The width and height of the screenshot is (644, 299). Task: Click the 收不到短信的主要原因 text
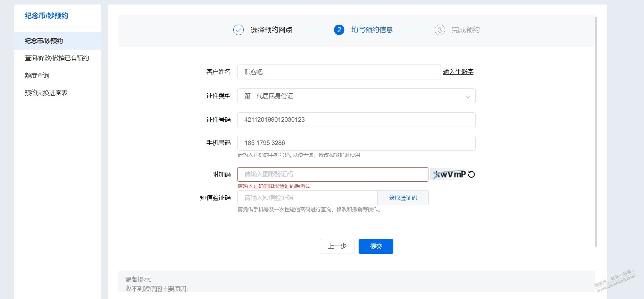(157, 289)
